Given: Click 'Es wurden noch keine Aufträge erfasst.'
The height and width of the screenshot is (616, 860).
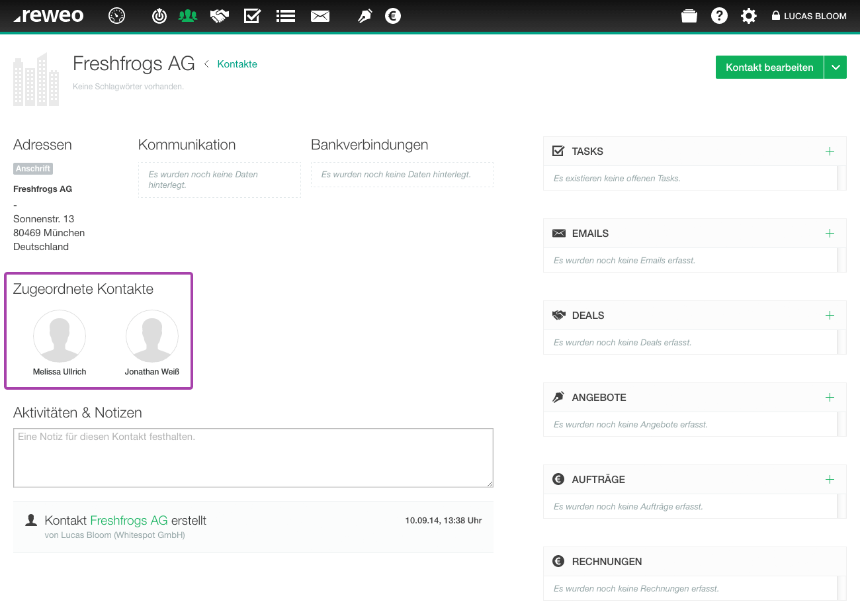Looking at the screenshot, I should [628, 507].
